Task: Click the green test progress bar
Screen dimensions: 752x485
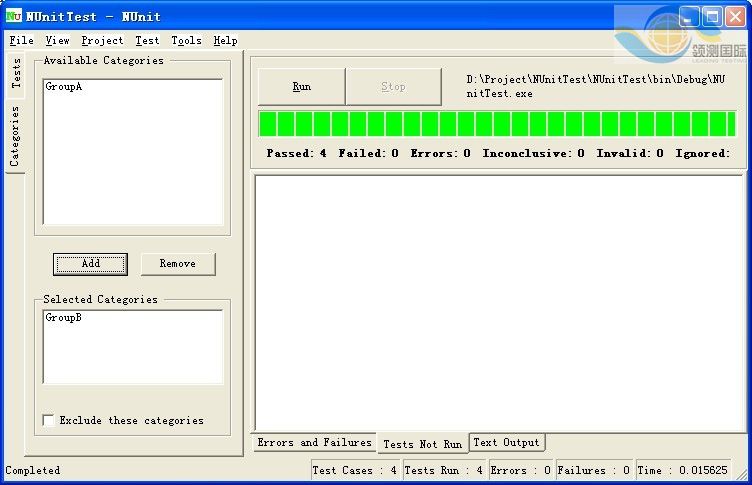Action: click(497, 124)
